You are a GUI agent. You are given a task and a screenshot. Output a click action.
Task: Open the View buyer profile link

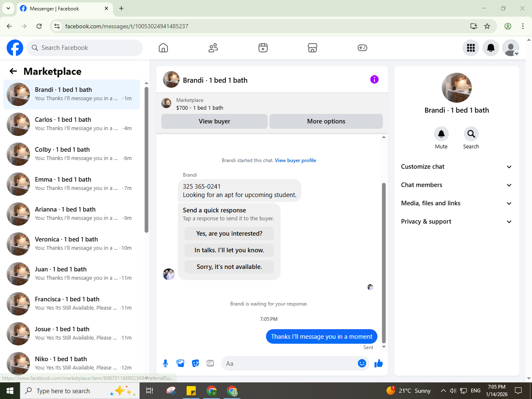click(296, 160)
